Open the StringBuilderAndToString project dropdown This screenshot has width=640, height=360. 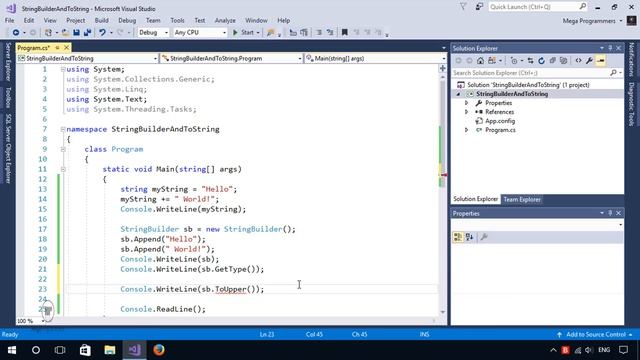pos(155,59)
